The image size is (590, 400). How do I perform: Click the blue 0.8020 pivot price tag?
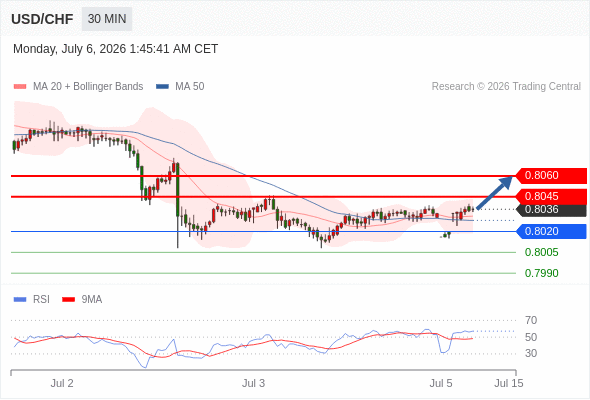551,231
